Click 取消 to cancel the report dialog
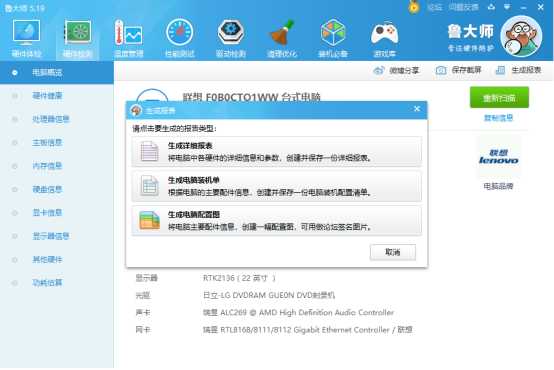This screenshot has width=554, height=370. [393, 252]
